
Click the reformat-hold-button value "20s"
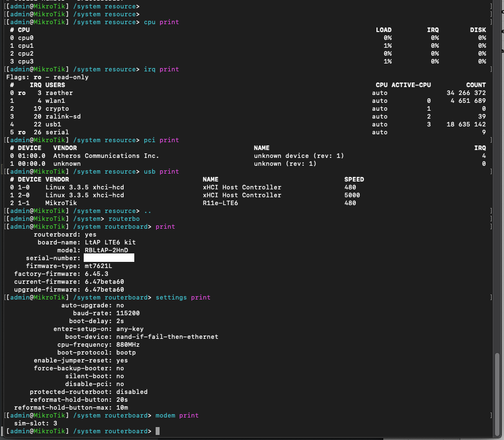pyautogui.click(x=122, y=400)
